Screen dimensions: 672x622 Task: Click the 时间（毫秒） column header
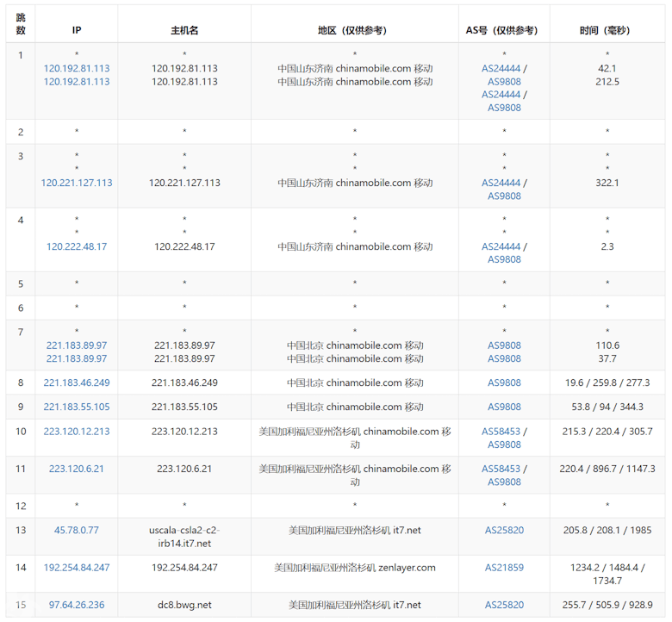[607, 30]
